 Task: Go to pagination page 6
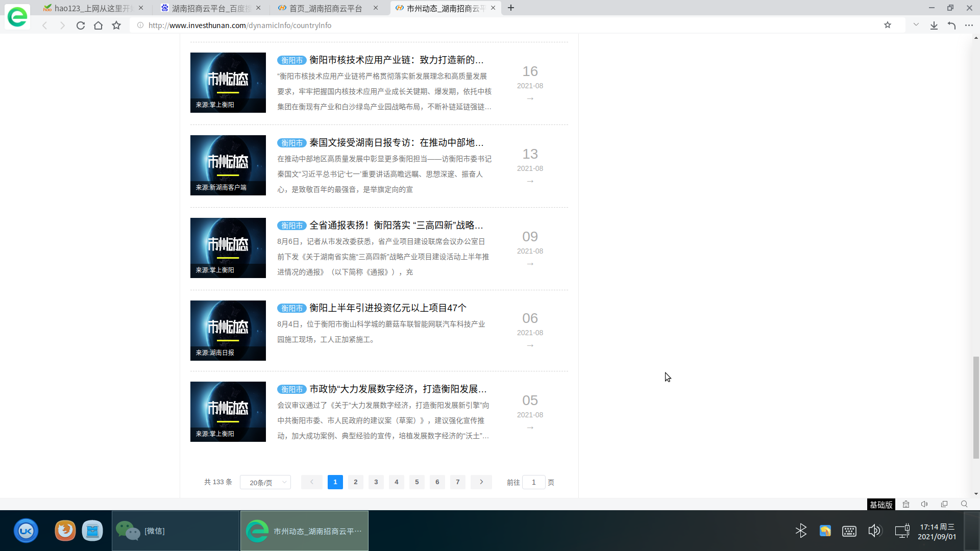coord(437,482)
